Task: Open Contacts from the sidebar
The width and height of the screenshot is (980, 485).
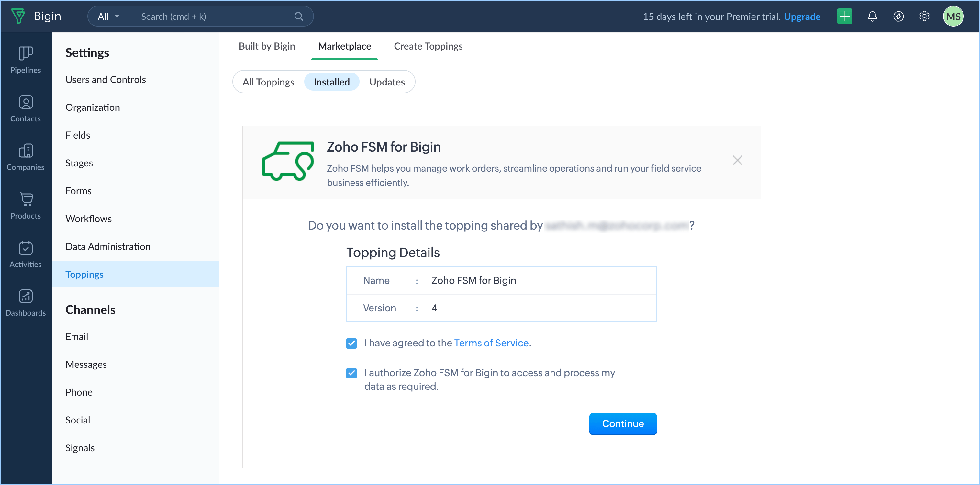Action: point(26,108)
